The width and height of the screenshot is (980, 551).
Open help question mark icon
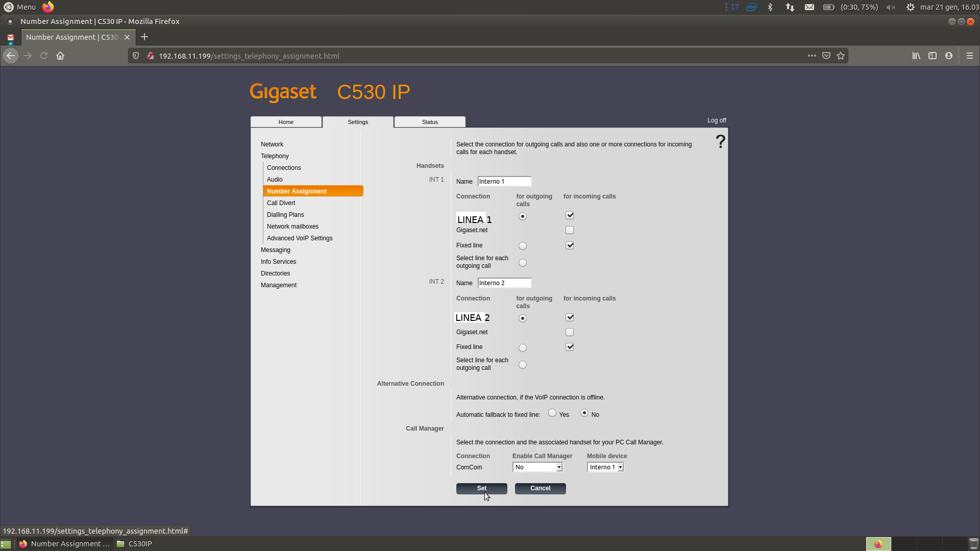[x=720, y=141]
